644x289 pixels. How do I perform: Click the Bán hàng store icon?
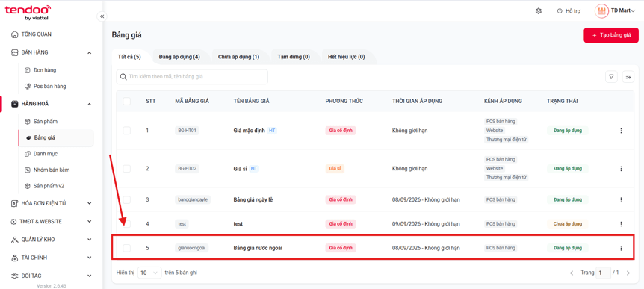click(15, 52)
